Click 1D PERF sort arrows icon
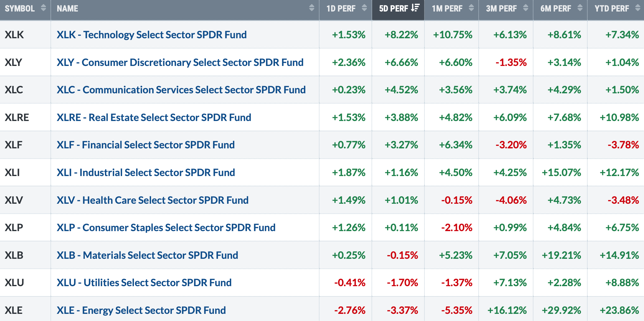This screenshot has width=644, height=321. point(364,8)
